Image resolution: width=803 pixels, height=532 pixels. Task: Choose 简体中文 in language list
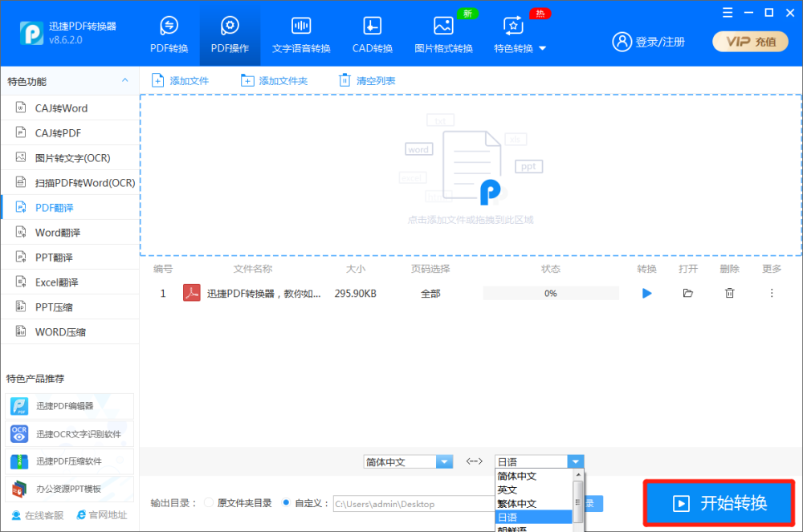pyautogui.click(x=534, y=477)
